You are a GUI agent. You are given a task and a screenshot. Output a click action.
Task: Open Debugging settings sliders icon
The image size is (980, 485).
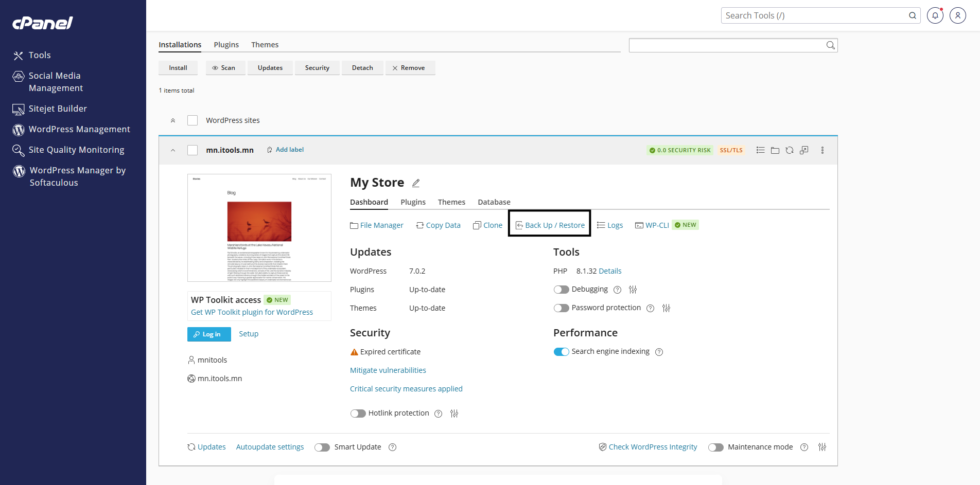pos(633,290)
